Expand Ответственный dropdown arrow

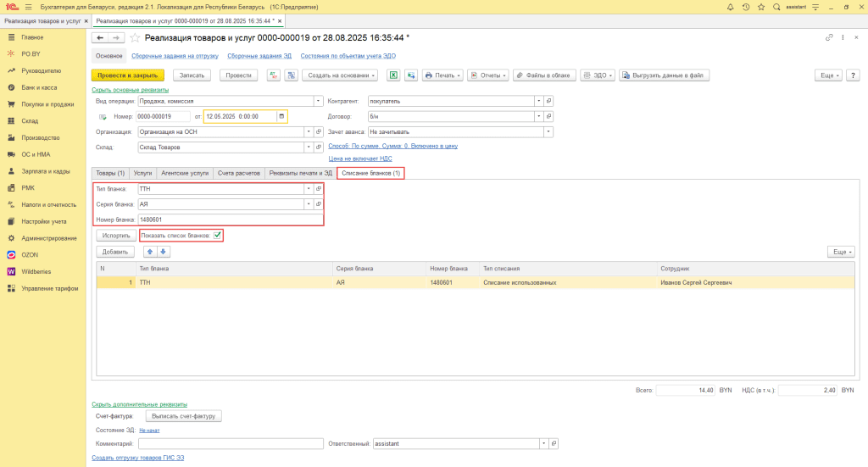click(x=543, y=443)
